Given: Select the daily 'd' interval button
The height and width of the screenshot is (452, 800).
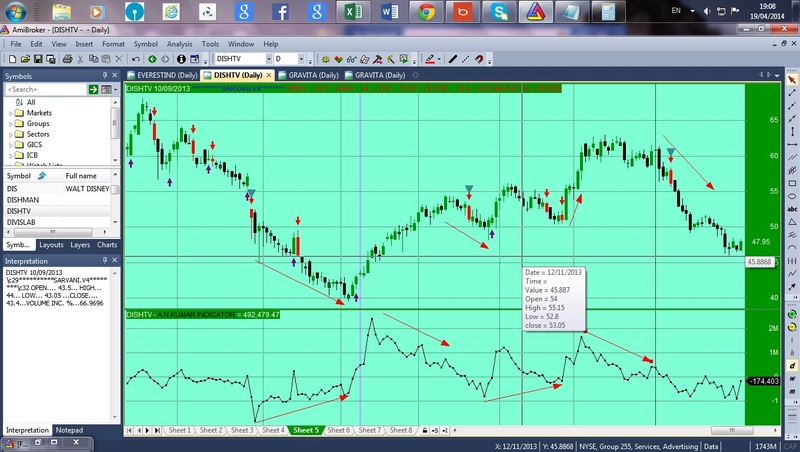Looking at the screenshot, I should pos(792,366).
